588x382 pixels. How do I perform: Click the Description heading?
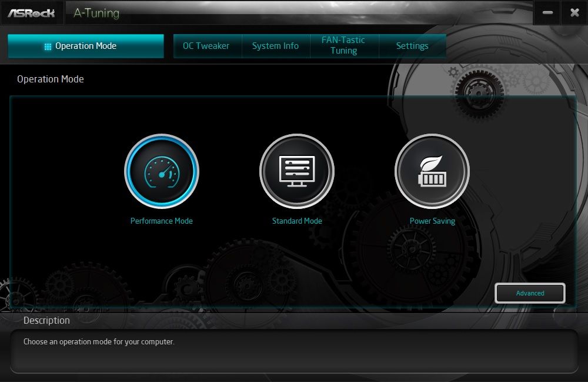pyautogui.click(x=46, y=320)
